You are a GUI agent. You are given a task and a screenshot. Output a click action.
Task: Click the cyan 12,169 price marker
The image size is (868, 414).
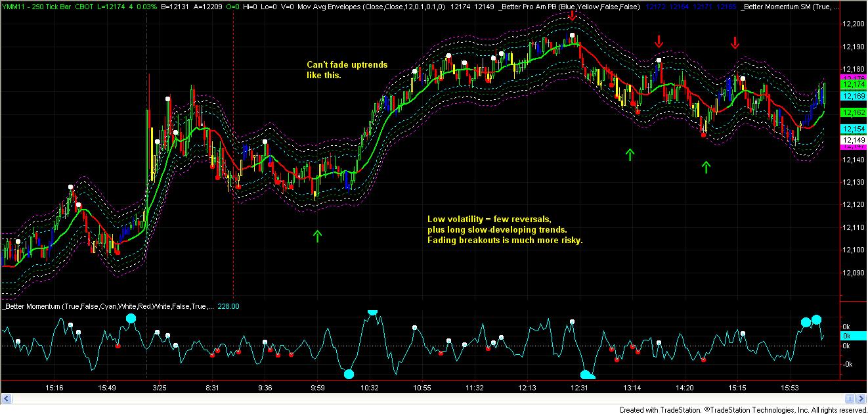(x=854, y=96)
